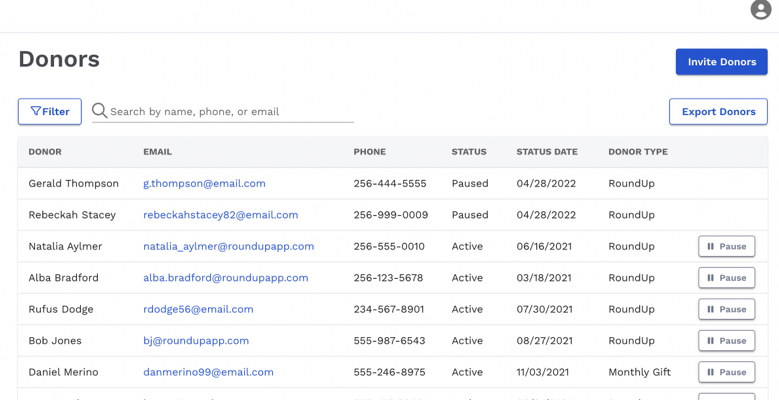Pause Alba Bradford's donation
Image resolution: width=779 pixels, height=400 pixels.
[x=726, y=278]
